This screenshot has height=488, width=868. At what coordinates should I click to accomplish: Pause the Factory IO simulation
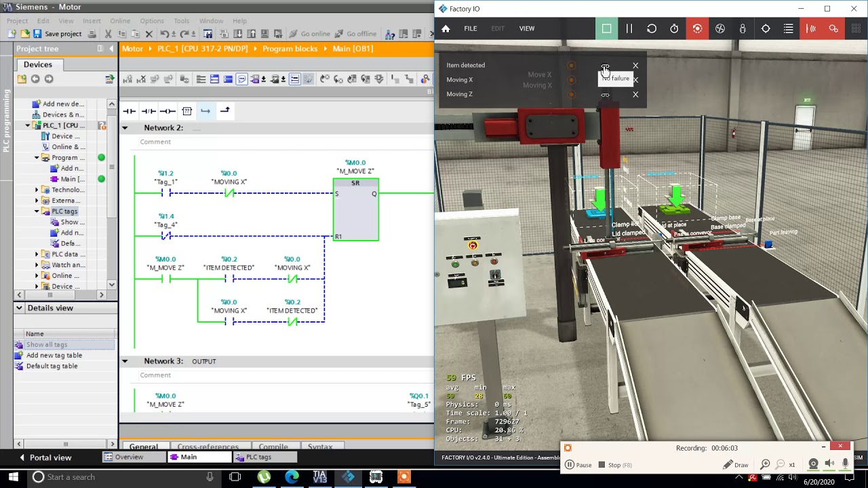tap(629, 28)
